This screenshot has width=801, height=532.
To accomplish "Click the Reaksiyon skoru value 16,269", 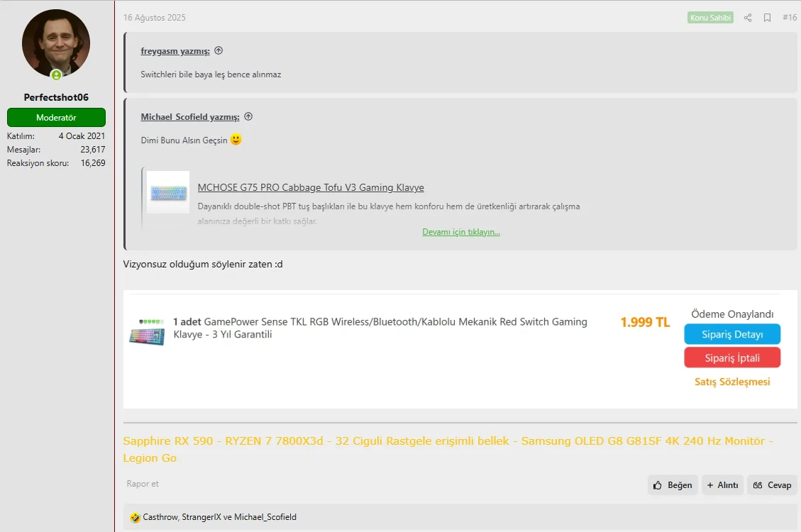I will [x=93, y=163].
